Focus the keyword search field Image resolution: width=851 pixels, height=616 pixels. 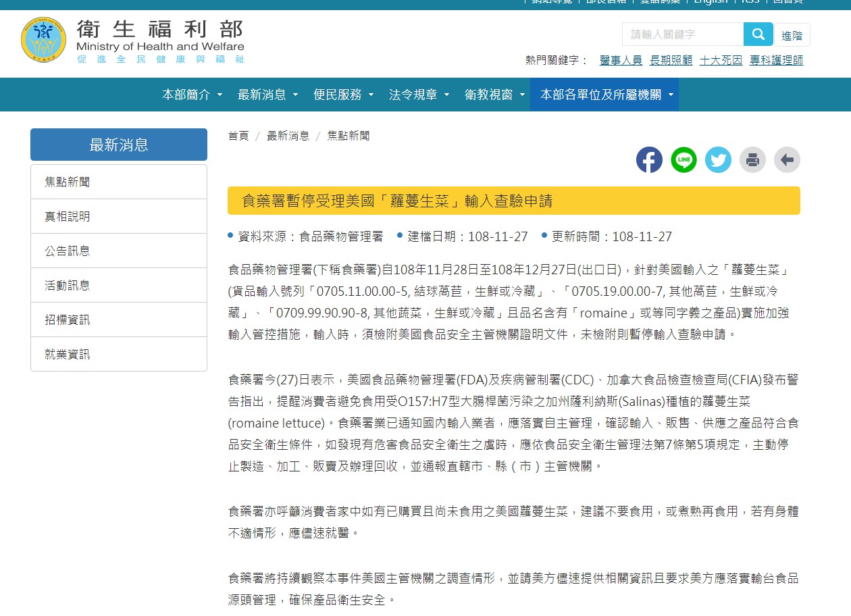click(683, 34)
